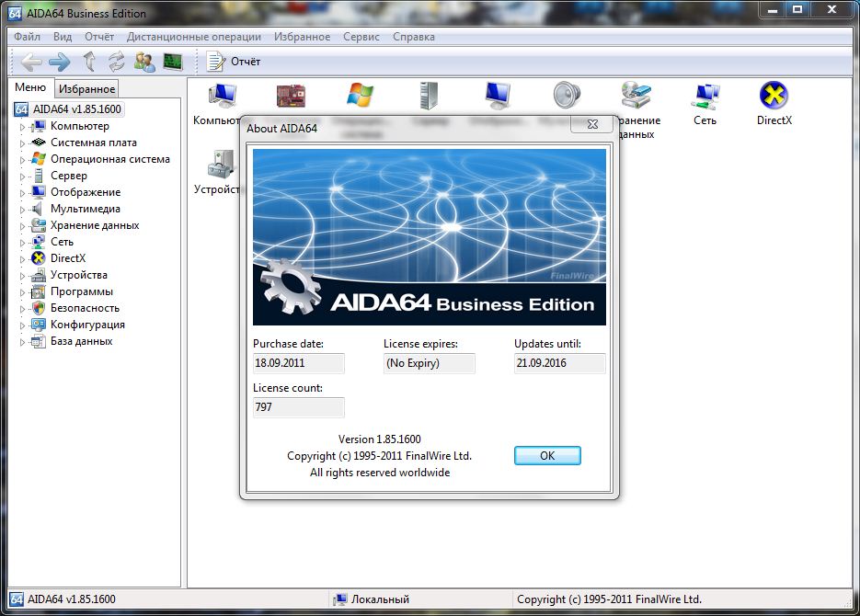The image size is (860, 616).
Task: Open the Report (Отчёт) toolbar button
Action: 234,62
